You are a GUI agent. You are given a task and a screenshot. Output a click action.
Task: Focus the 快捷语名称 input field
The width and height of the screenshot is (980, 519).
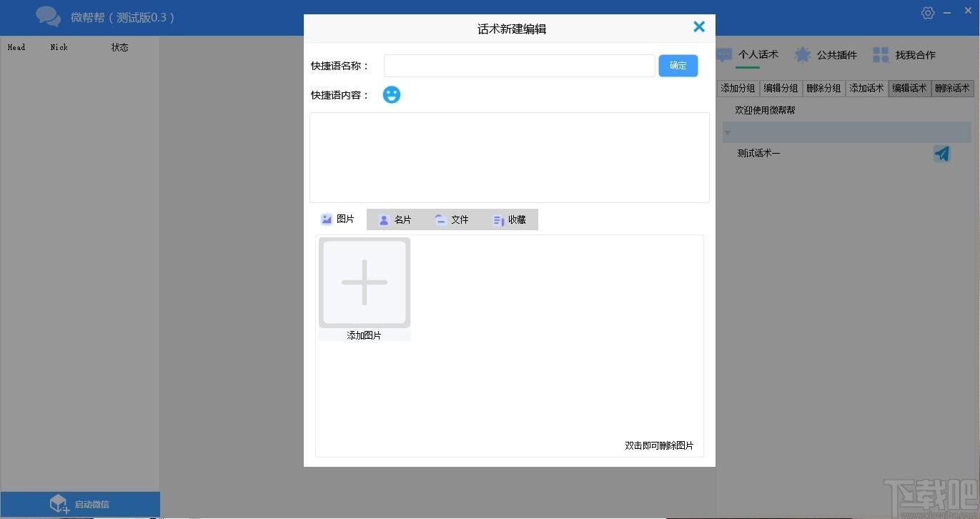(520, 66)
